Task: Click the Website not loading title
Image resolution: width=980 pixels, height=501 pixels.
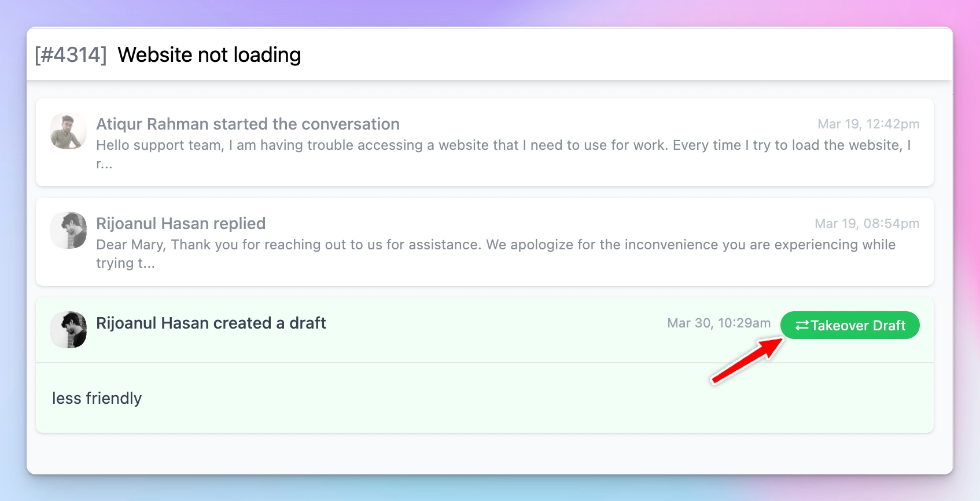Action: (209, 55)
